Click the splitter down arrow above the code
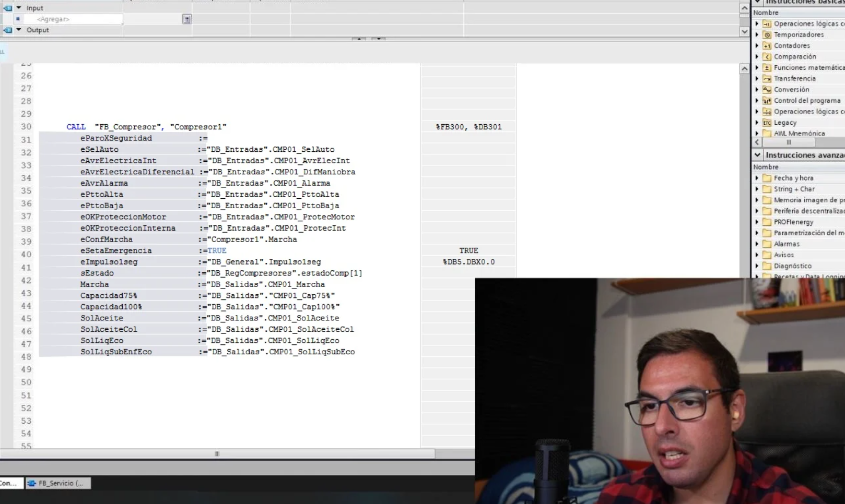 [x=379, y=39]
